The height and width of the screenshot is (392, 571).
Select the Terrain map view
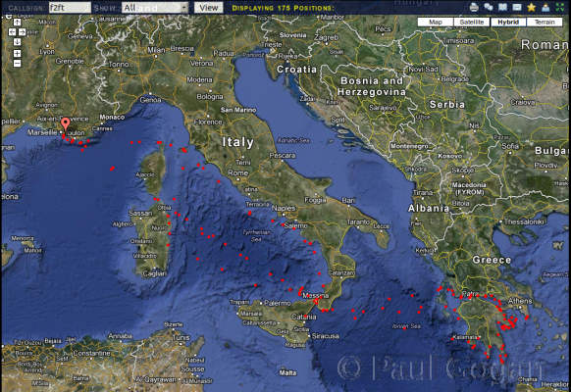[545, 23]
